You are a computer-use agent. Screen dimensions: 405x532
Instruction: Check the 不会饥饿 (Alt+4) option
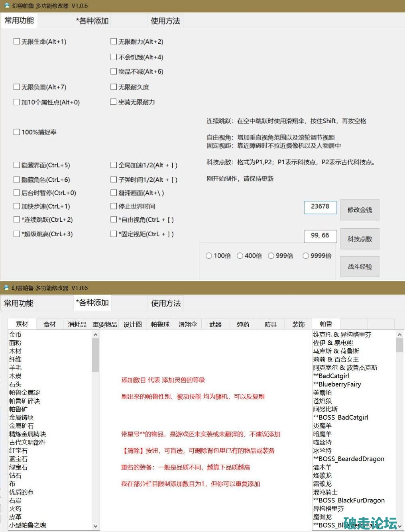pos(114,57)
